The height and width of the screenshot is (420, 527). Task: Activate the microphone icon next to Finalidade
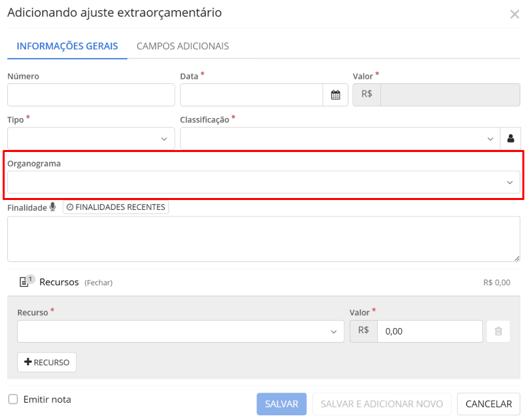click(x=53, y=207)
